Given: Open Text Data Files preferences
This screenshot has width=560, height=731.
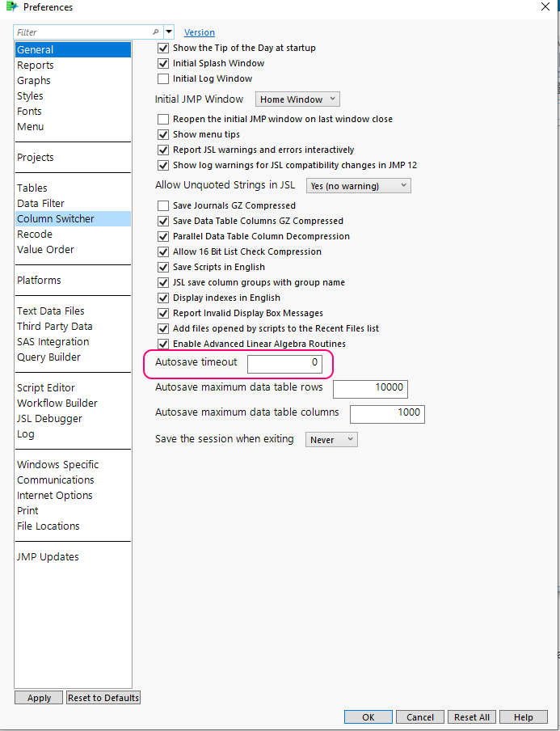Looking at the screenshot, I should [74, 311].
